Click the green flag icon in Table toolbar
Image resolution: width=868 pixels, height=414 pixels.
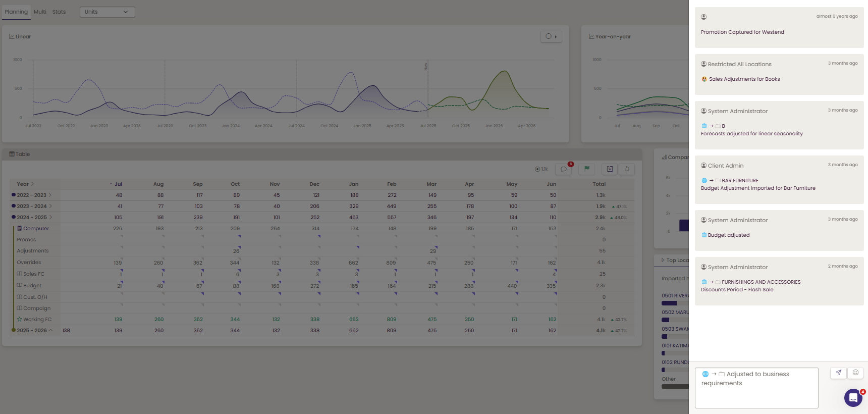pyautogui.click(x=587, y=169)
